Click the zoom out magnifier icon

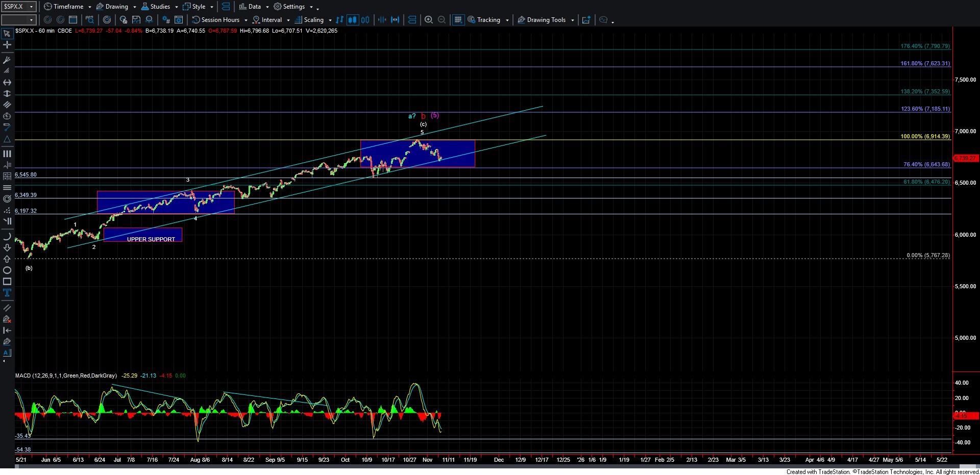pyautogui.click(x=442, y=20)
